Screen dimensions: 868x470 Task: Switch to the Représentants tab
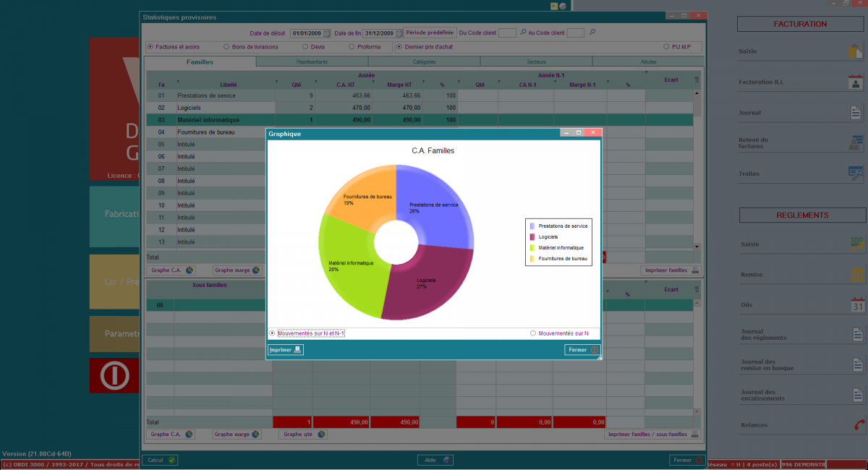(x=312, y=62)
